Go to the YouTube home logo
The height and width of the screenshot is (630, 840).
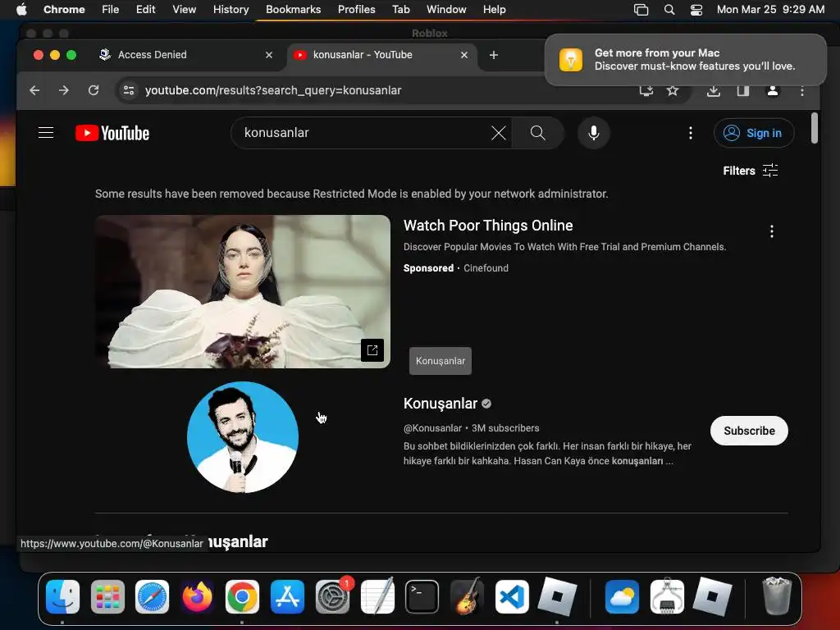tap(112, 133)
